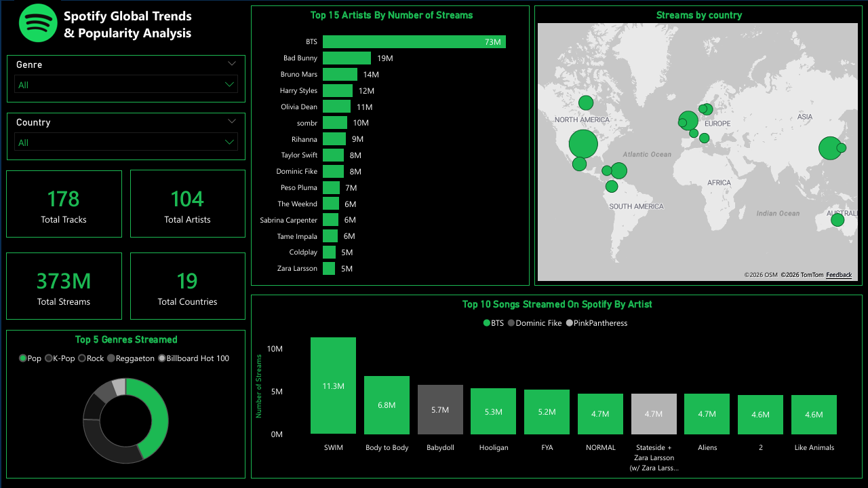Image resolution: width=868 pixels, height=488 pixels.
Task: Click the Zara Larsson artist label
Action: (297, 269)
